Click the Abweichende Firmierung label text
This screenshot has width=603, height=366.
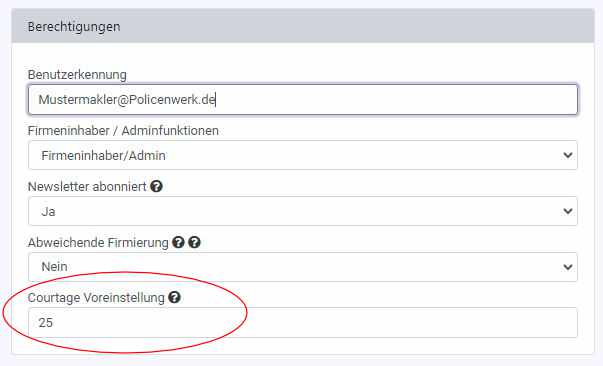pos(98,243)
